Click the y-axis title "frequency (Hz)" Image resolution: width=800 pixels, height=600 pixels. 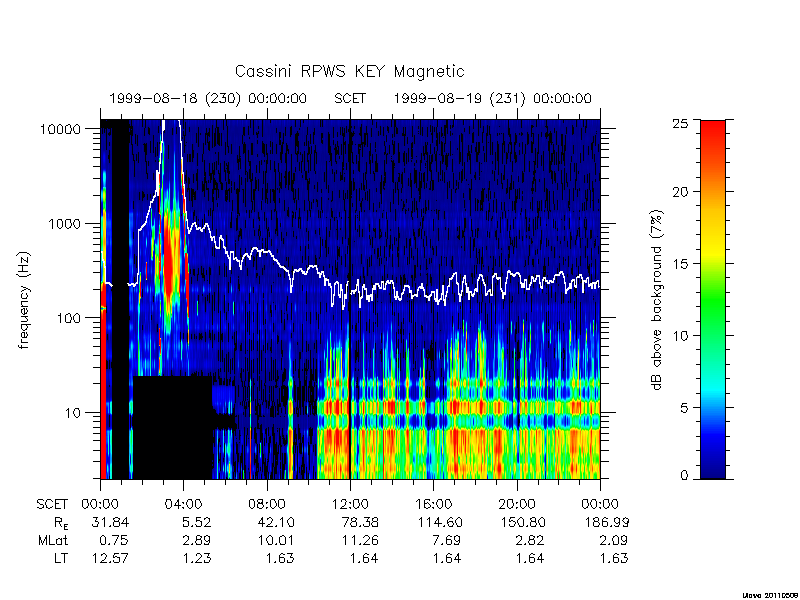tap(23, 300)
